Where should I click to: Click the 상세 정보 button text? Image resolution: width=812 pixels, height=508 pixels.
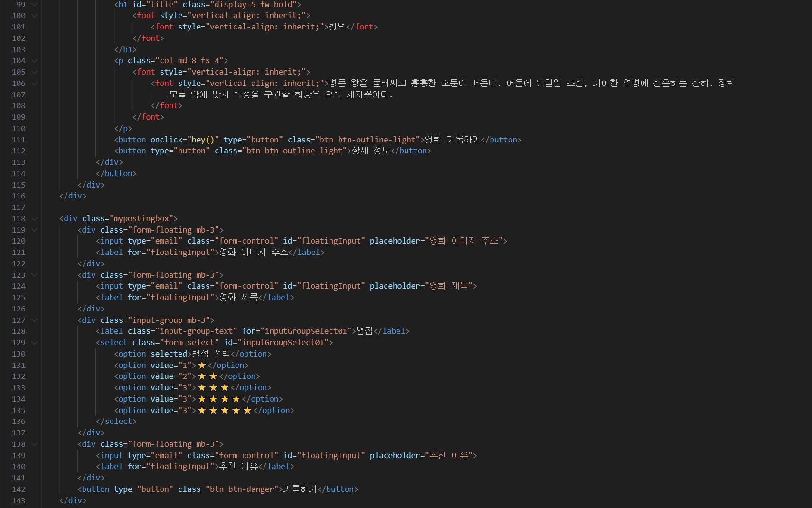pos(371,151)
